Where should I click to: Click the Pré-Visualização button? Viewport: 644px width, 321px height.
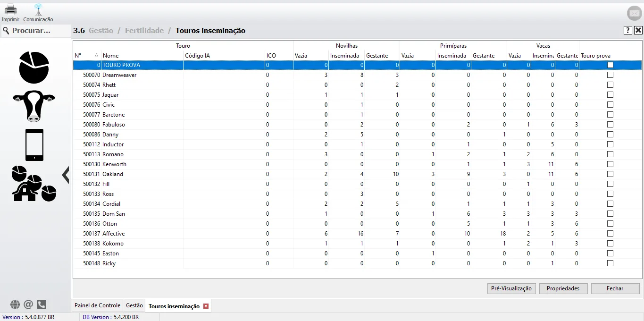click(x=511, y=288)
